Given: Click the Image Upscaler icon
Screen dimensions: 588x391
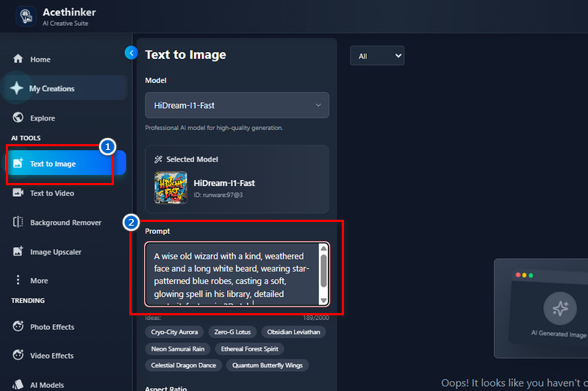Looking at the screenshot, I should [x=18, y=251].
